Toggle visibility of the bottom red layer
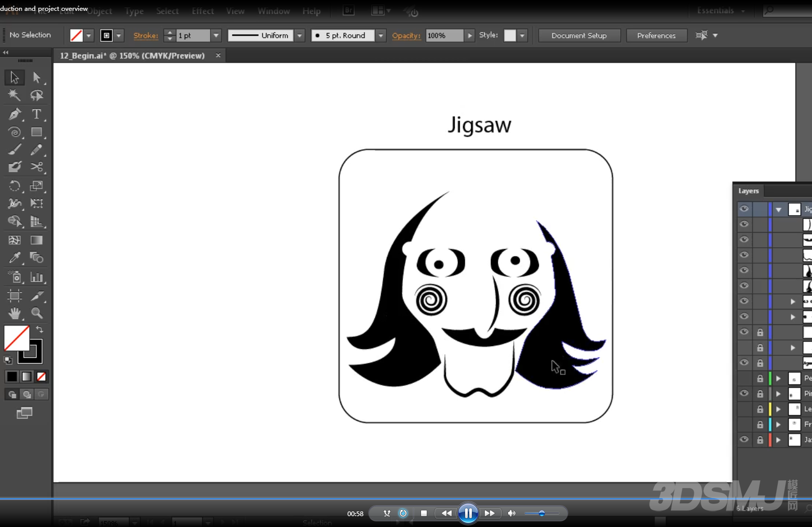 pos(744,439)
